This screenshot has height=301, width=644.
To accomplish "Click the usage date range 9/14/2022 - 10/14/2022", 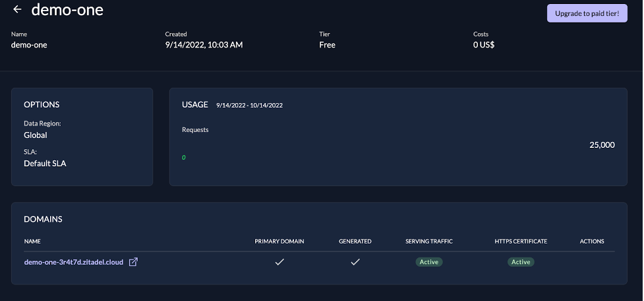I will tap(249, 106).
